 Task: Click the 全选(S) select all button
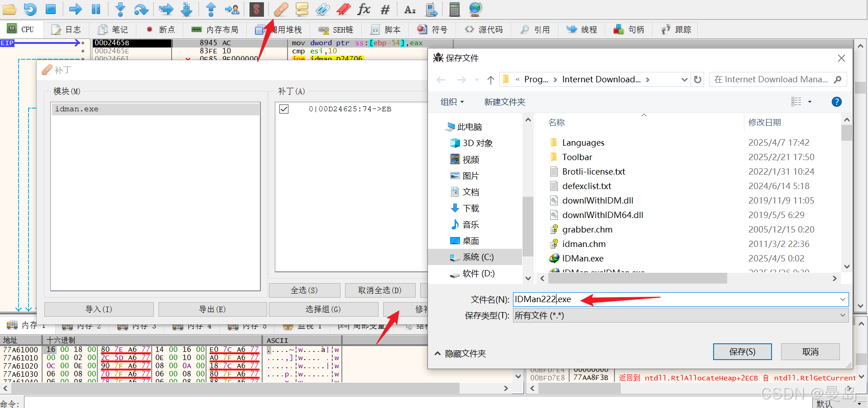point(304,290)
